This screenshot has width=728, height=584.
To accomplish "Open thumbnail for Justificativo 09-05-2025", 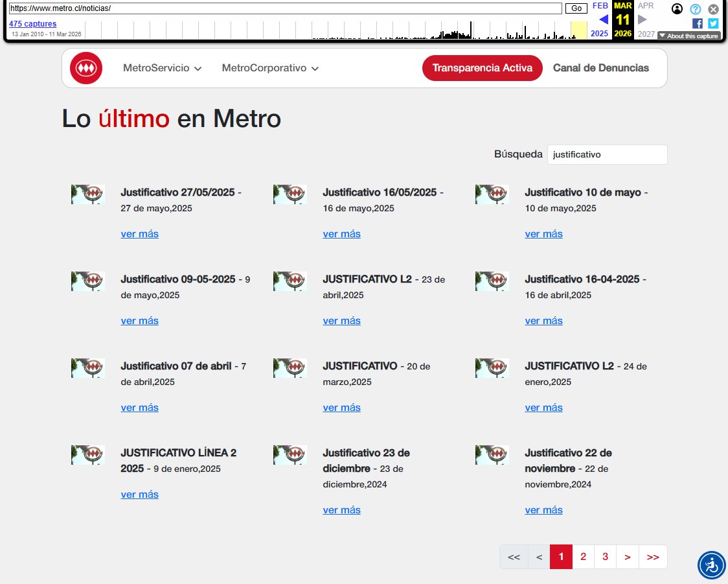I will point(87,281).
